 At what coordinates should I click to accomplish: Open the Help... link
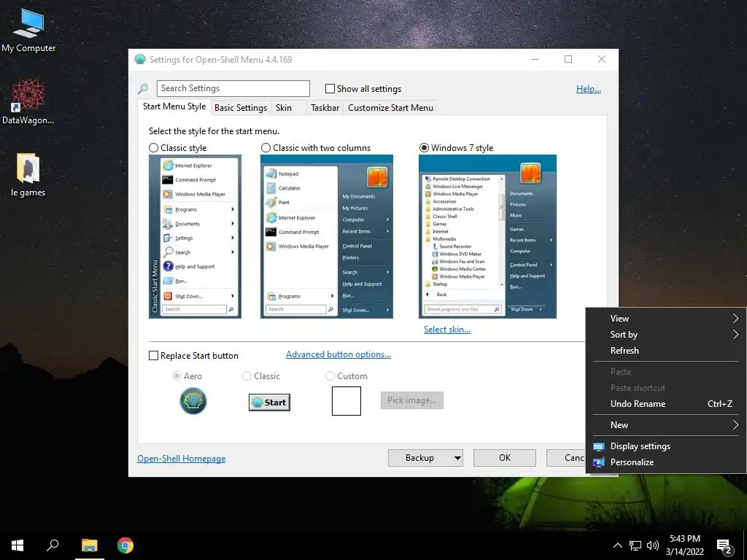pos(589,88)
